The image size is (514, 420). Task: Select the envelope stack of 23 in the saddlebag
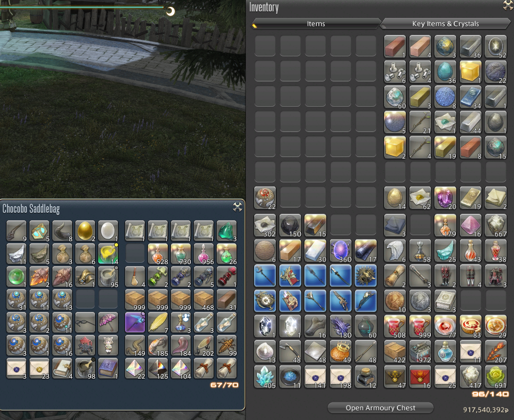[39, 369]
